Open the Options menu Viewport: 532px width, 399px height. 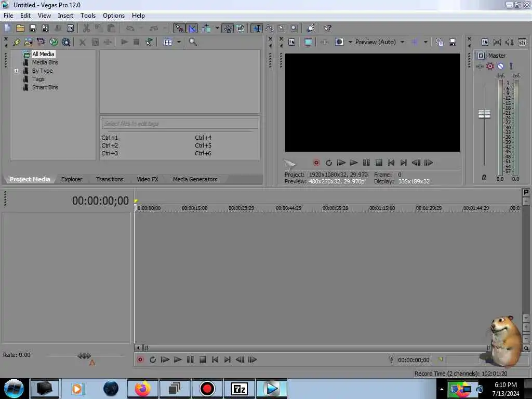114,16
